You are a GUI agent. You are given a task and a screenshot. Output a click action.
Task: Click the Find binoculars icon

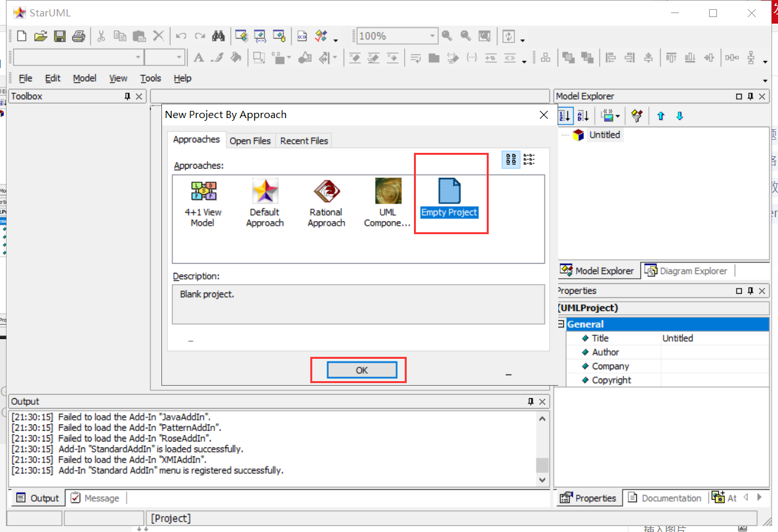(x=218, y=35)
